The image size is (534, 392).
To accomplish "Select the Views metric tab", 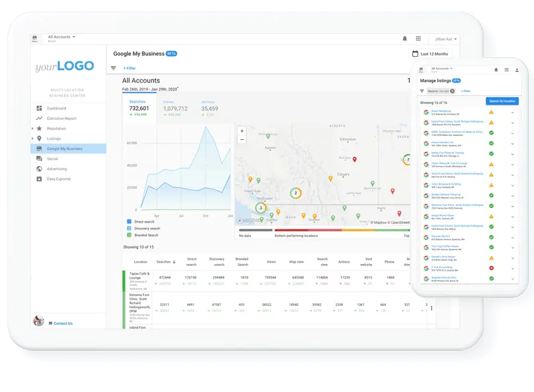I will (x=175, y=108).
